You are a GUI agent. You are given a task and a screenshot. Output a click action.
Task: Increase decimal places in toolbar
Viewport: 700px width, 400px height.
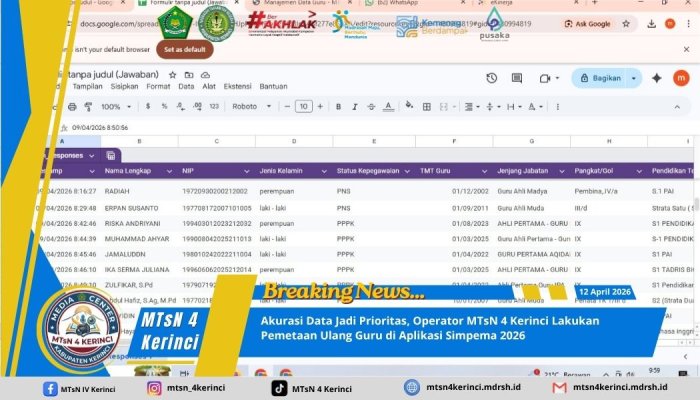197,106
